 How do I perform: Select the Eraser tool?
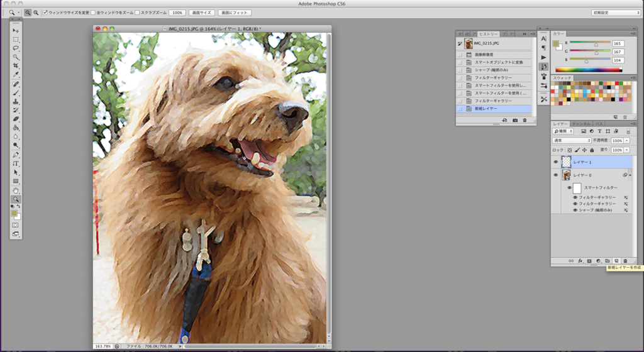(16, 119)
